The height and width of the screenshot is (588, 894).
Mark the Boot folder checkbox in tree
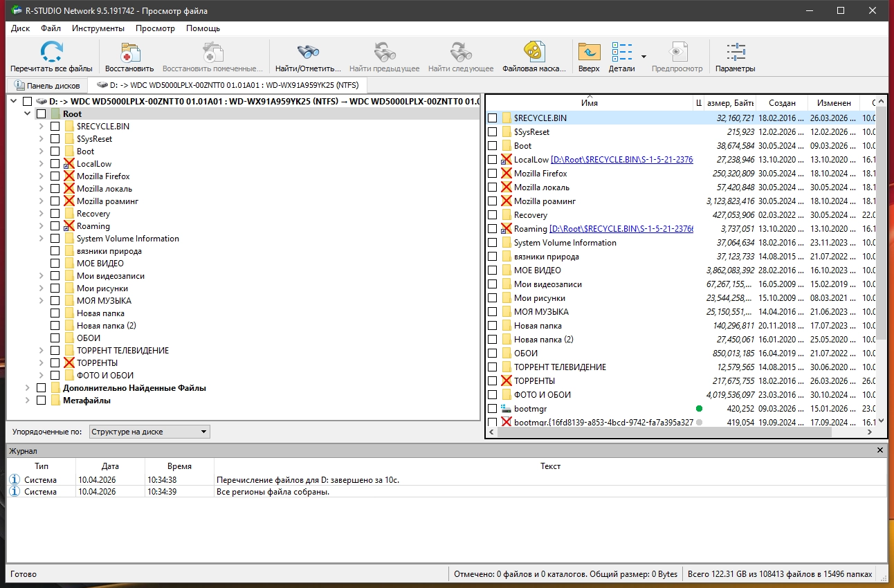pos(55,151)
